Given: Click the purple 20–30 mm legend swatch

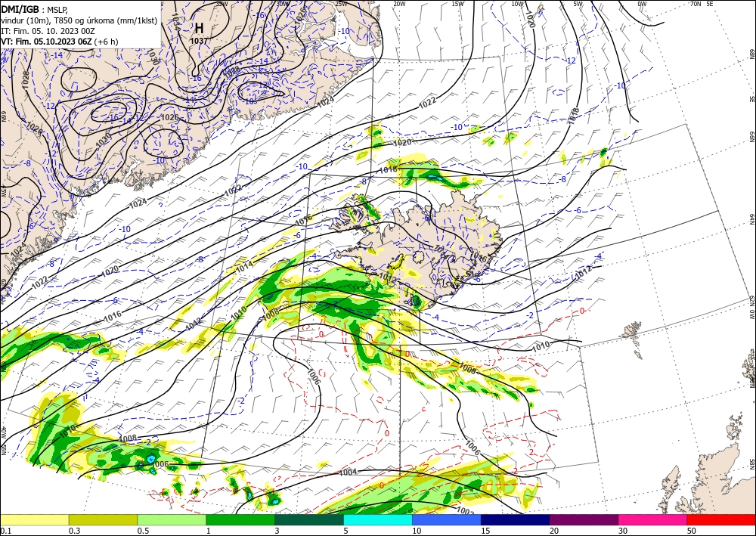Looking at the screenshot, I should coord(584,519).
